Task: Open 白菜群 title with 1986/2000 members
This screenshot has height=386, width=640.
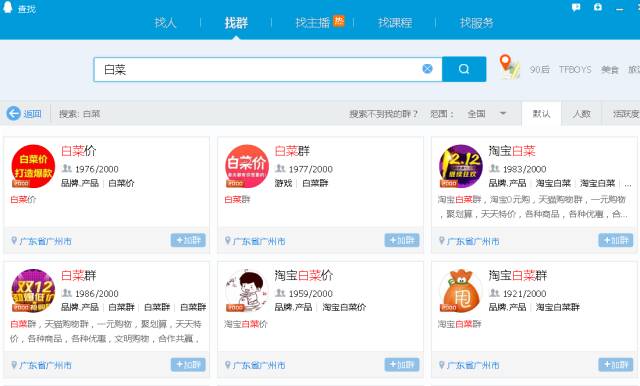Action: [x=78, y=275]
